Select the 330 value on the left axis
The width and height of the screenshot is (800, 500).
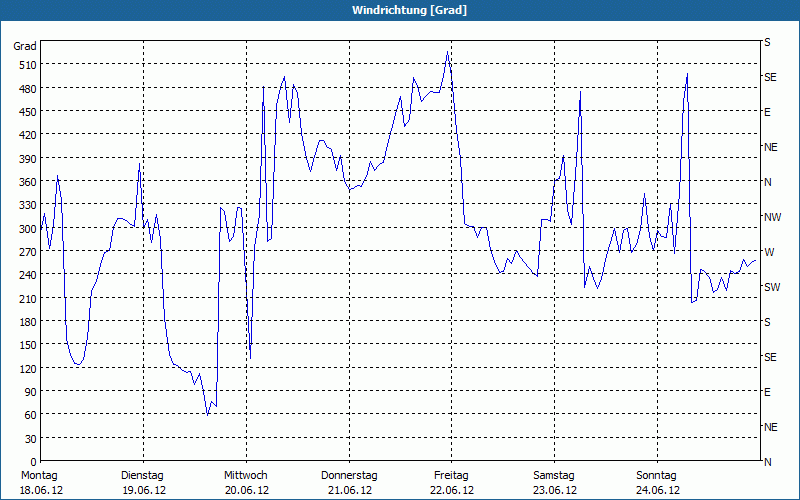click(x=28, y=205)
